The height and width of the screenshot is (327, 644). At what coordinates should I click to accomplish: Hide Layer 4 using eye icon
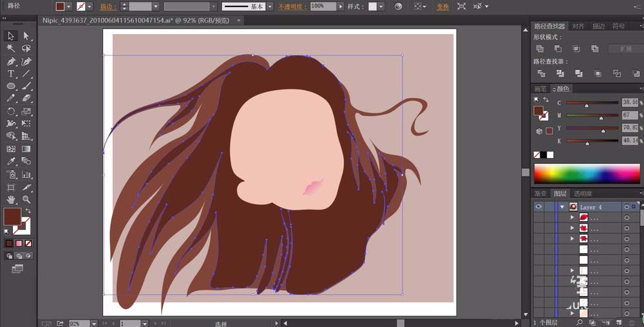tap(538, 207)
